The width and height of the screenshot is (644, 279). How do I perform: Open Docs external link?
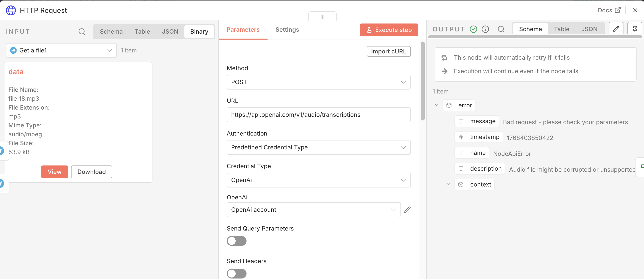click(609, 10)
